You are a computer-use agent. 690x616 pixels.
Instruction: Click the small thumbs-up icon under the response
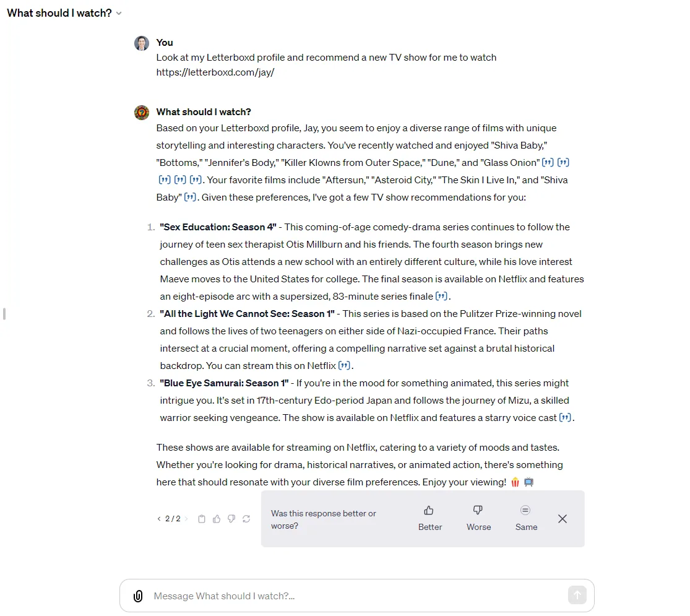[x=217, y=519]
